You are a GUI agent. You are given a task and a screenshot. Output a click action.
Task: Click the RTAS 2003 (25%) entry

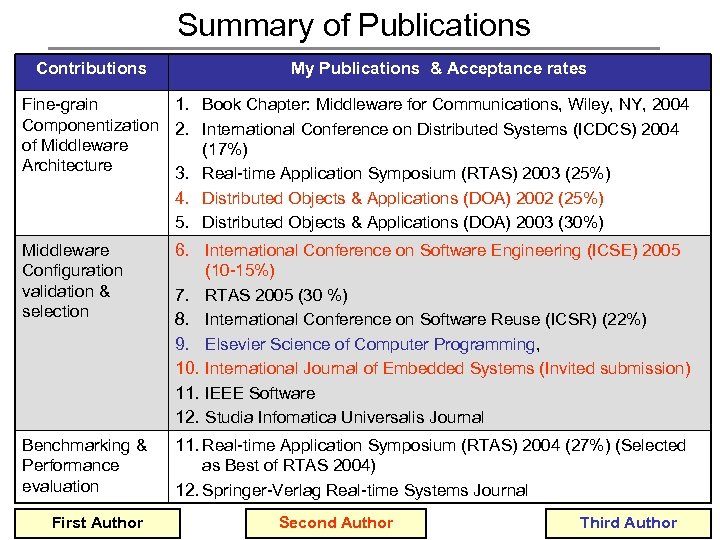393,174
